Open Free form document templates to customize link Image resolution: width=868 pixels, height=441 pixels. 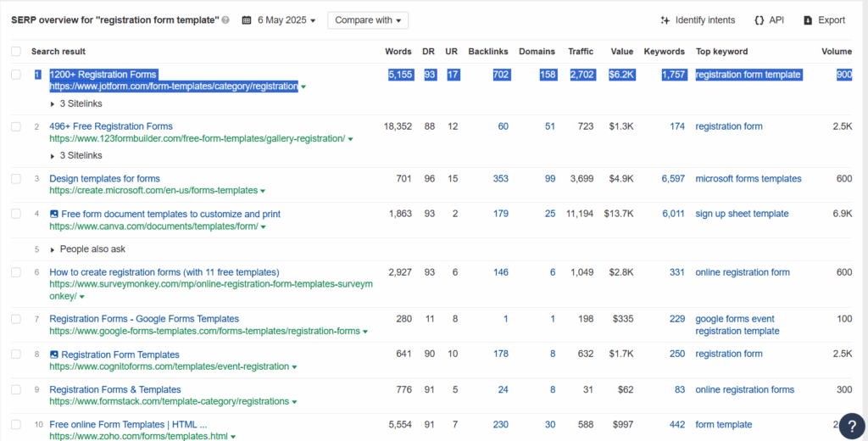pos(171,214)
